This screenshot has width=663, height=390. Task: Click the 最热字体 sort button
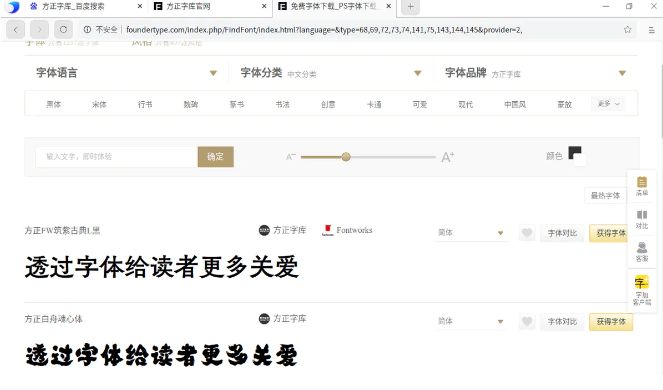[x=605, y=195]
